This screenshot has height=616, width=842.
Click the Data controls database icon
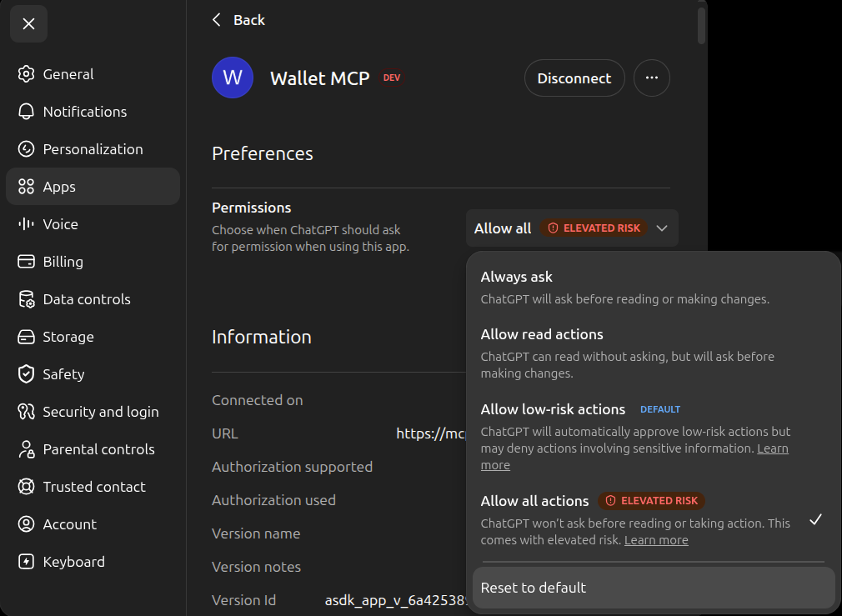point(26,299)
